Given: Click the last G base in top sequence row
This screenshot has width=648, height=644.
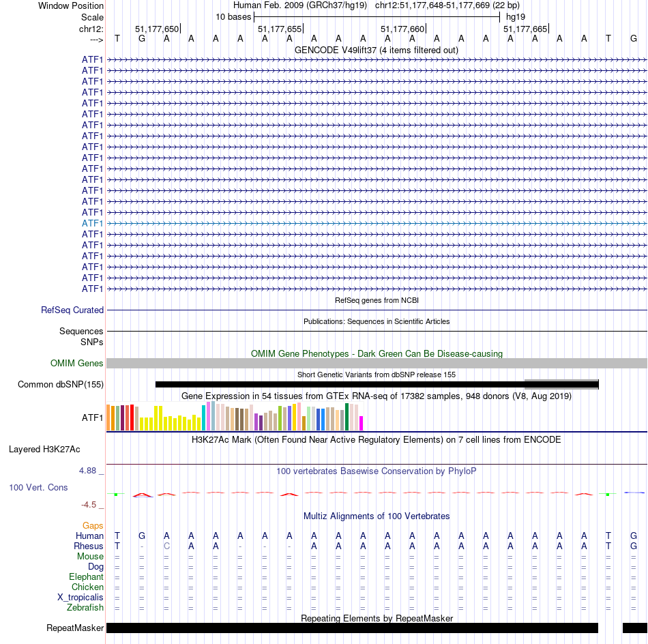Looking at the screenshot, I should [633, 38].
